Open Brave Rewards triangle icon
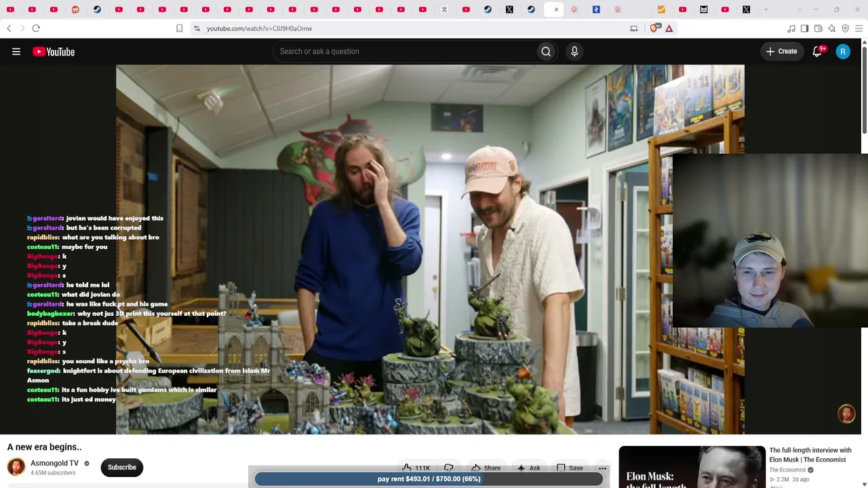Screen dimensions: 868x488 click(669, 28)
